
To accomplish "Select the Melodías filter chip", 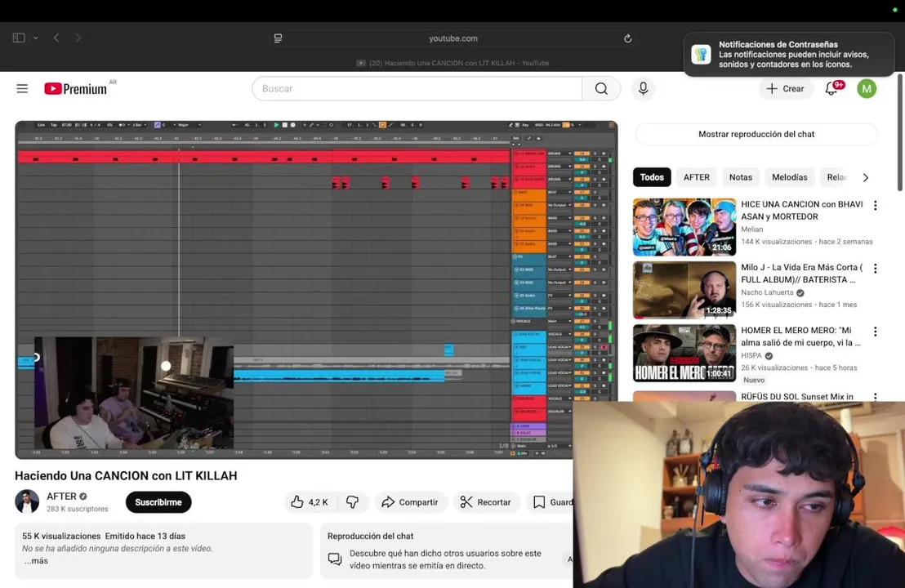I will coord(790,177).
